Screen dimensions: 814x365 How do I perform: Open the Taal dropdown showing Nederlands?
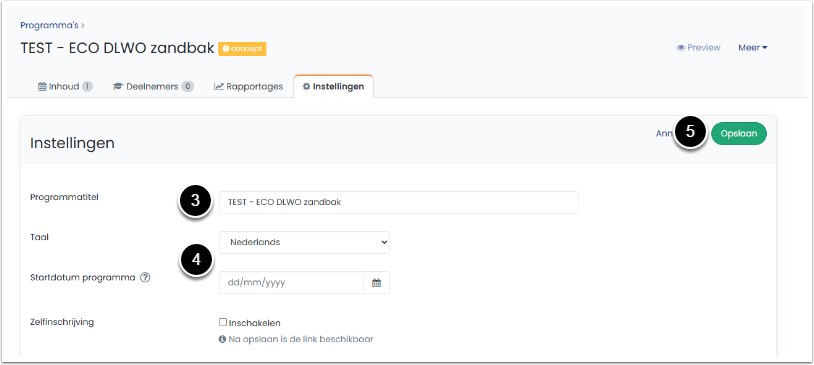[304, 242]
